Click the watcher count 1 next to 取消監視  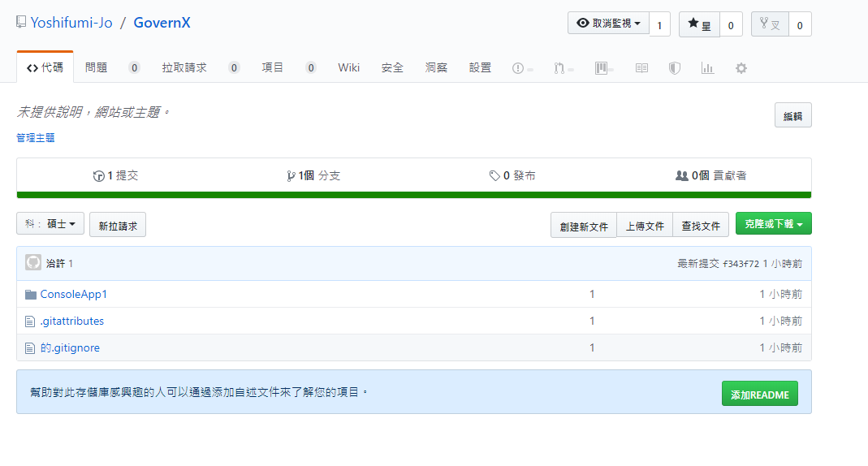[x=659, y=25]
